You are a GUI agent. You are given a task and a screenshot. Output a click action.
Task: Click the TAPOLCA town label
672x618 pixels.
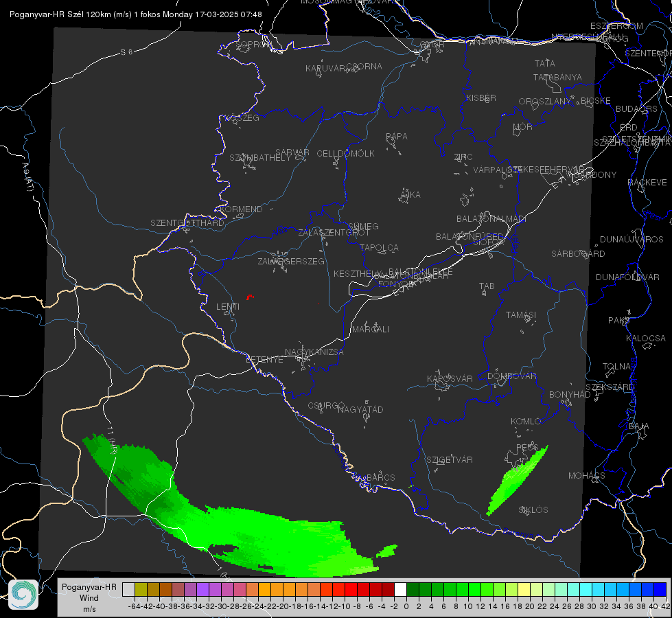click(x=379, y=247)
